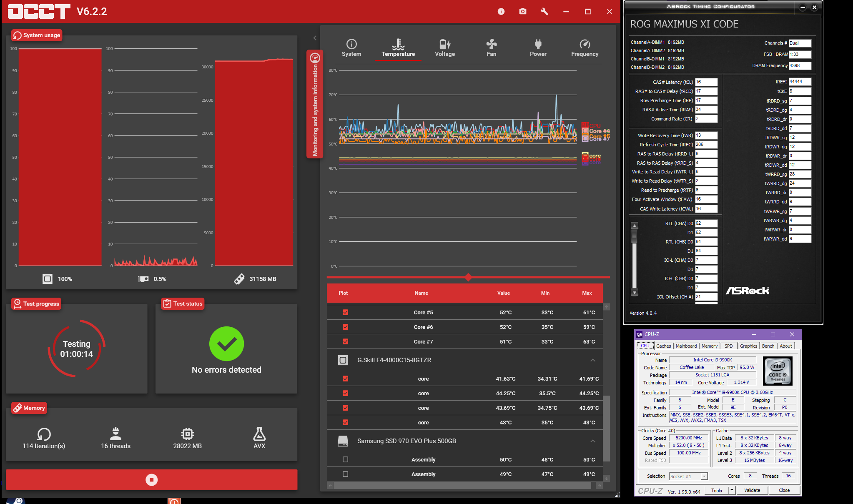
Task: Collapse G.Skill F4-4000C15-8GTZR group
Action: (592, 360)
